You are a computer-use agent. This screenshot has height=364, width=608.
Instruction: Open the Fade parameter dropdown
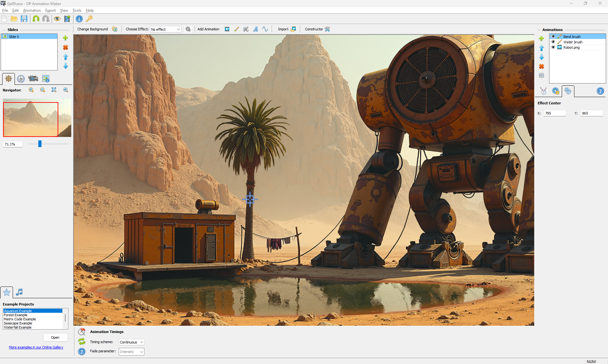click(131, 352)
